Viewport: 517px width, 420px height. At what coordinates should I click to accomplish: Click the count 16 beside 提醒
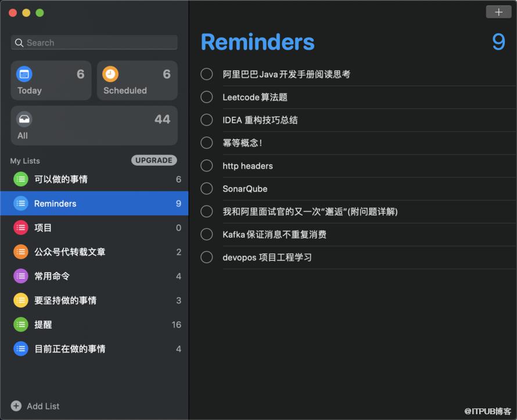(177, 325)
